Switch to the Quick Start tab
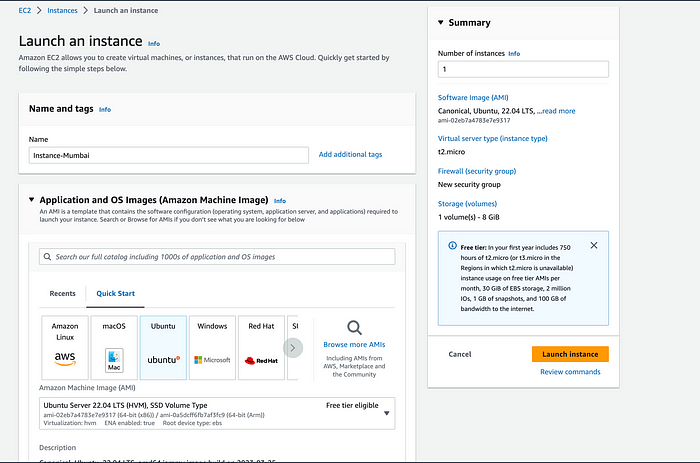The height and width of the screenshot is (463, 700). tap(116, 293)
